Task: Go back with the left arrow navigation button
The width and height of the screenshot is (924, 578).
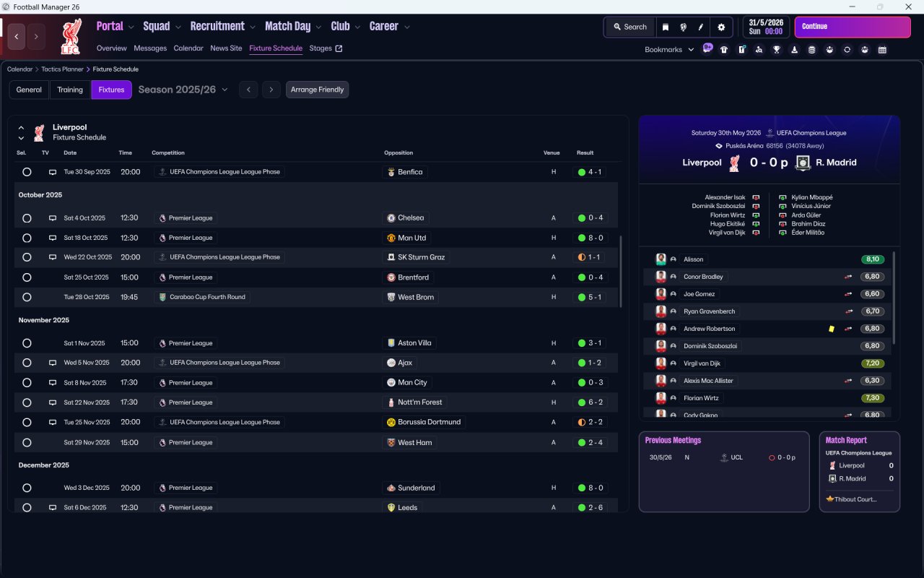Action: [17, 36]
